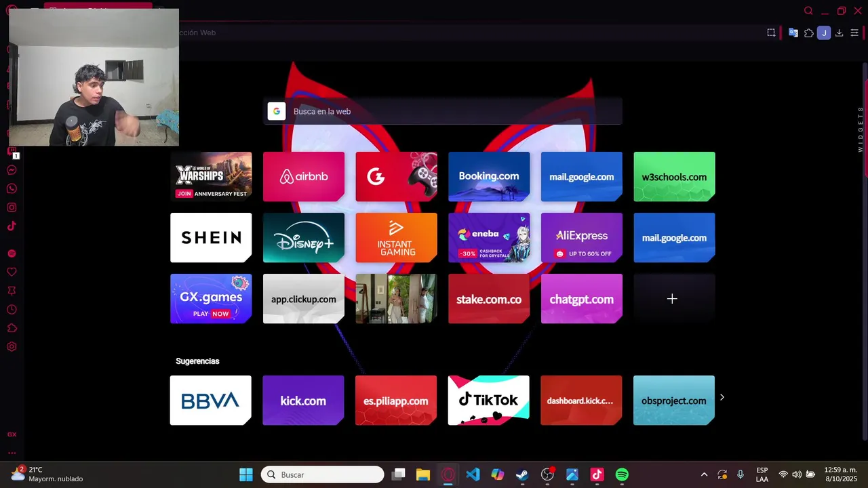Open Instagram in the sidebar
Viewport: 868px width, 488px height.
[x=12, y=207]
